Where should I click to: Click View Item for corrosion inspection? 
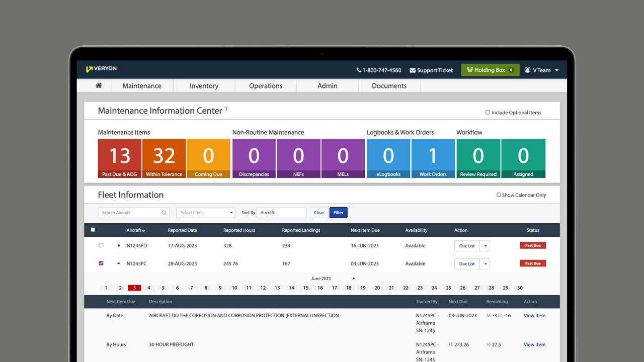coord(534,316)
